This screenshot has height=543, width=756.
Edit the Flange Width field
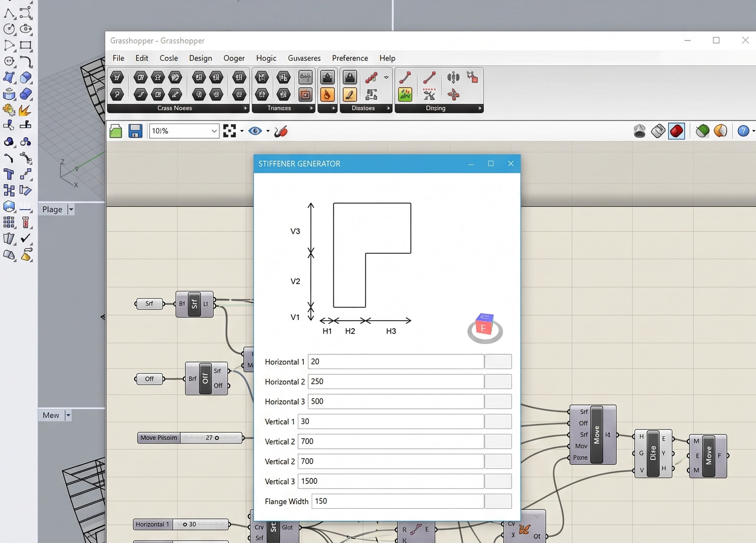[398, 501]
